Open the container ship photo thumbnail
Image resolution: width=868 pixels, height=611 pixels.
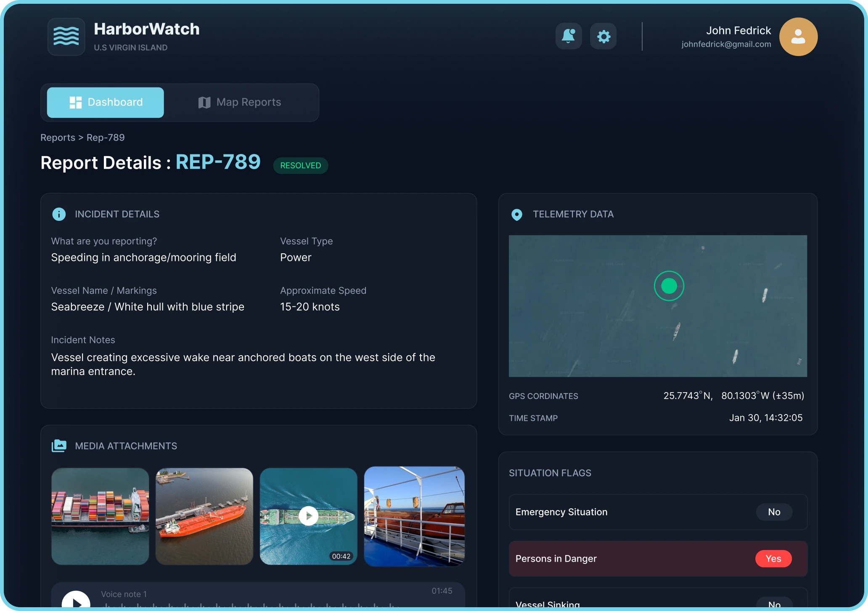[x=100, y=516]
